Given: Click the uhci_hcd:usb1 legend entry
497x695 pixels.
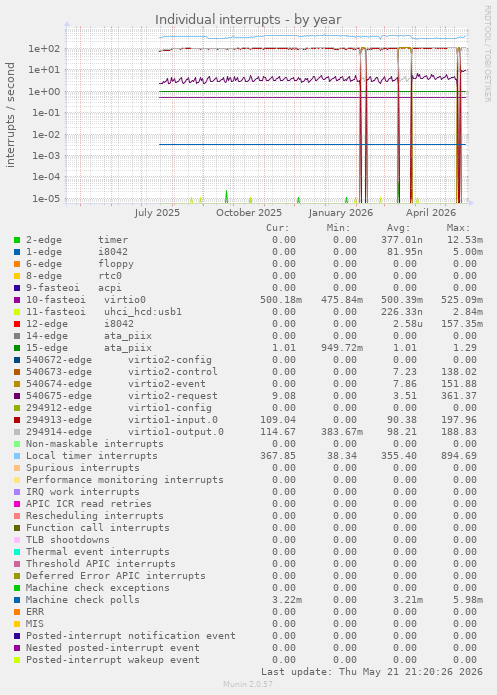Looking at the screenshot, I should tap(104, 312).
